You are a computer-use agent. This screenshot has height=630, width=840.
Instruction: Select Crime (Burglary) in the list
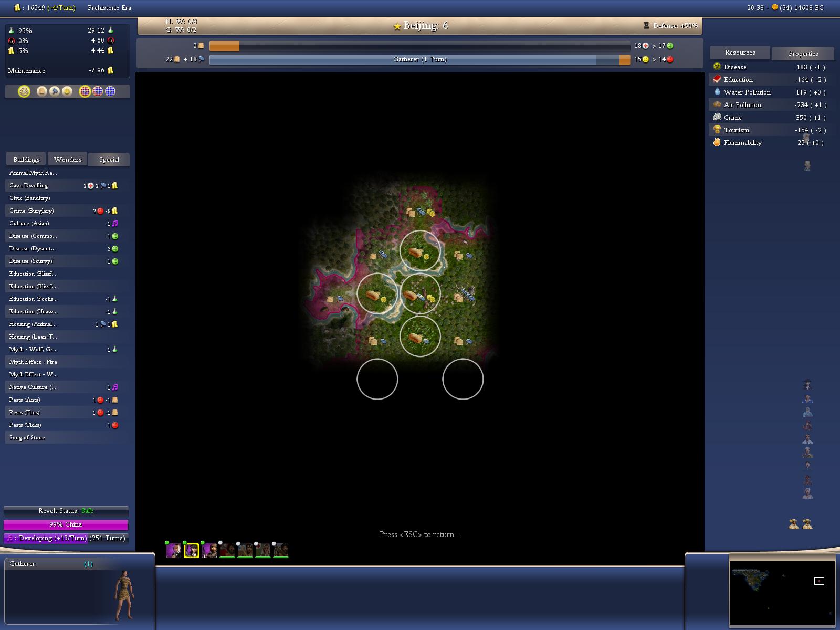[31, 211]
